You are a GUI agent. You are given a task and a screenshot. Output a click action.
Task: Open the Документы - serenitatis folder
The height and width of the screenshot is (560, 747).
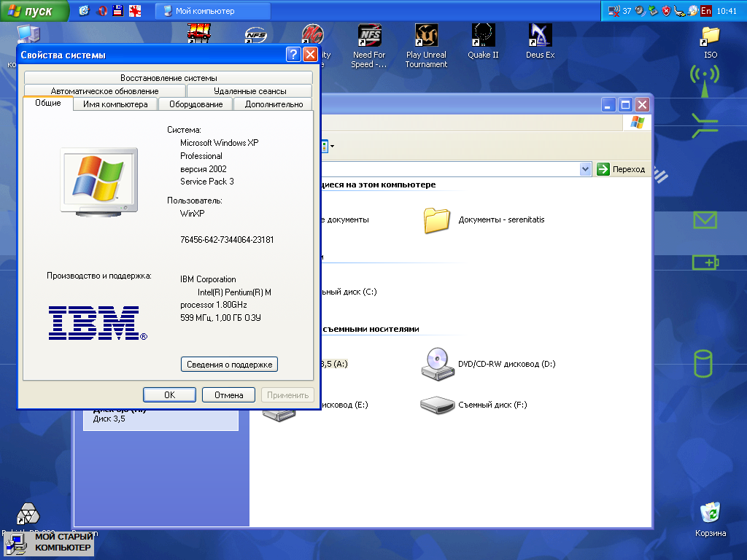(x=437, y=219)
